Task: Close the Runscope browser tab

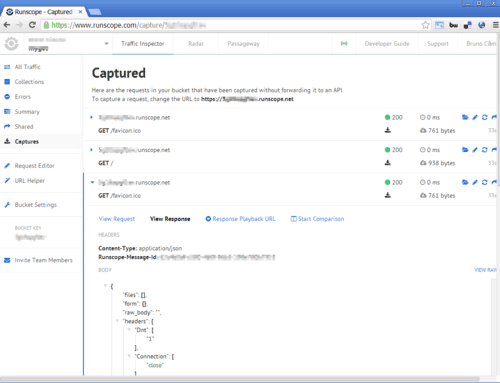Action: point(80,12)
